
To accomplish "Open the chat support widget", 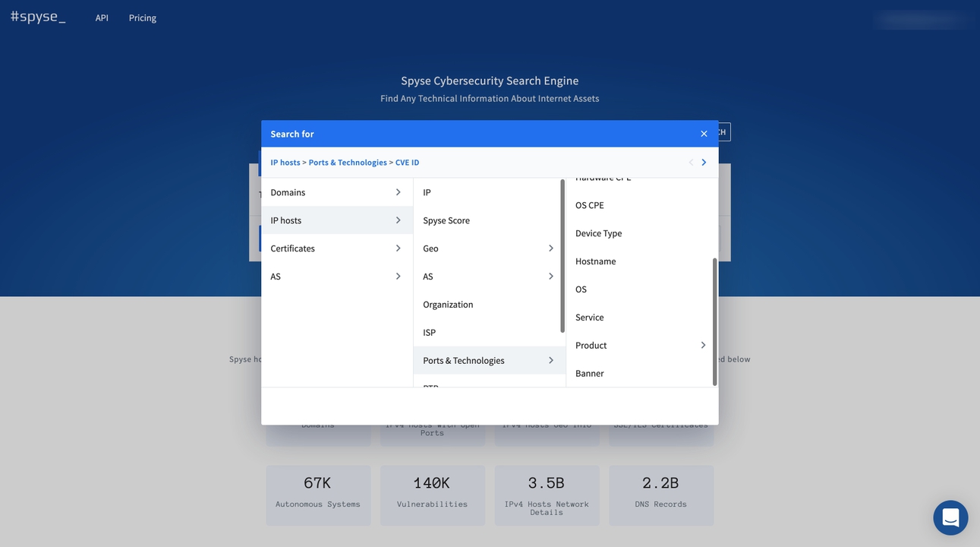I will pos(950,518).
